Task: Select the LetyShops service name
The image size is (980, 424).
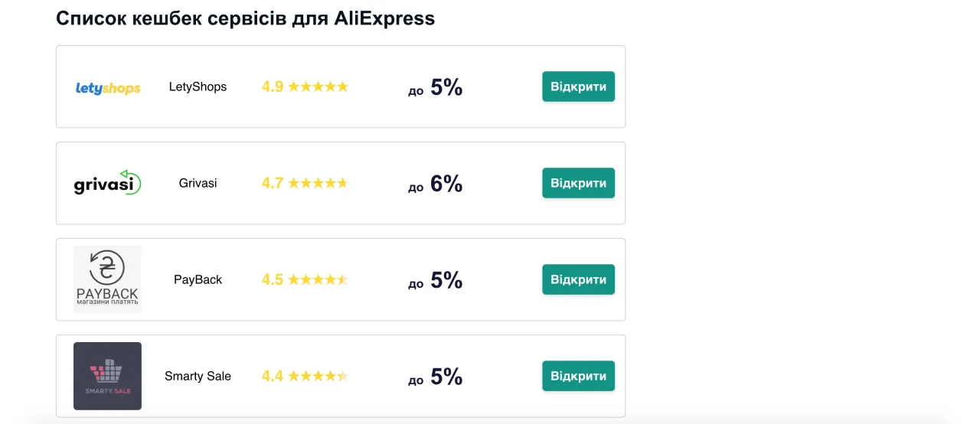Action: pyautogui.click(x=198, y=86)
